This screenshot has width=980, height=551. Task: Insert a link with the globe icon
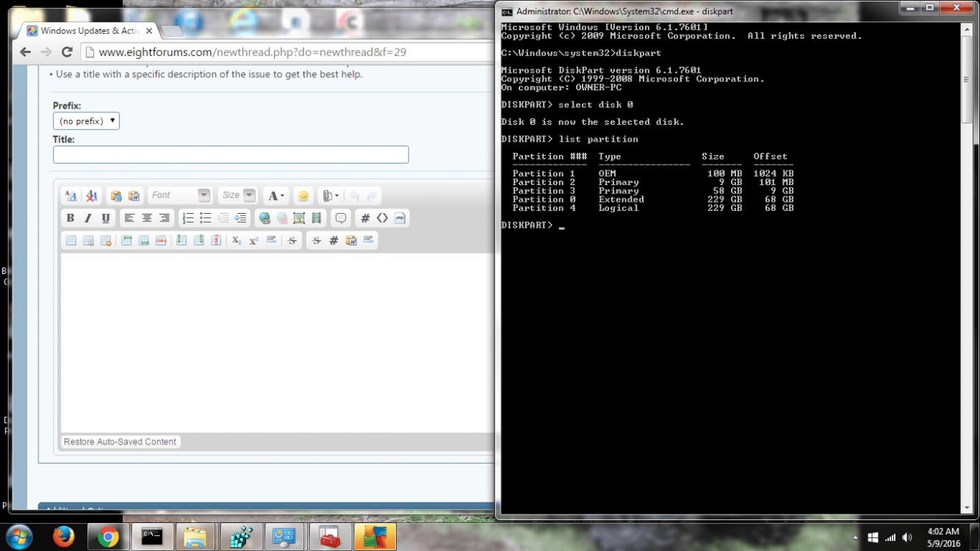pos(264,218)
